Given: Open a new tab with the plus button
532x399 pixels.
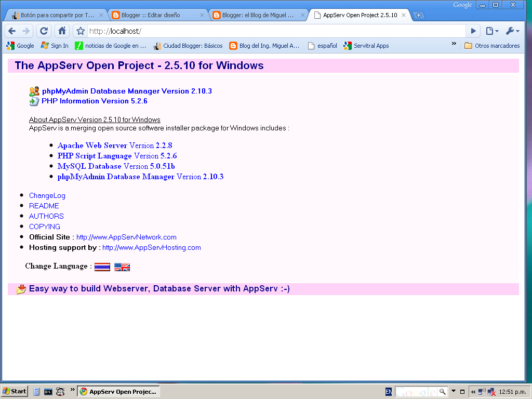Looking at the screenshot, I should point(419,15).
